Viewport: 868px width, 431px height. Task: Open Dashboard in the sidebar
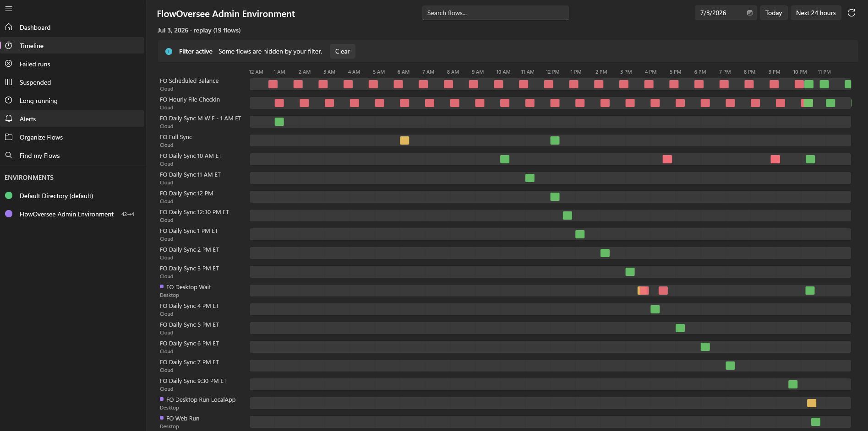[72, 27]
